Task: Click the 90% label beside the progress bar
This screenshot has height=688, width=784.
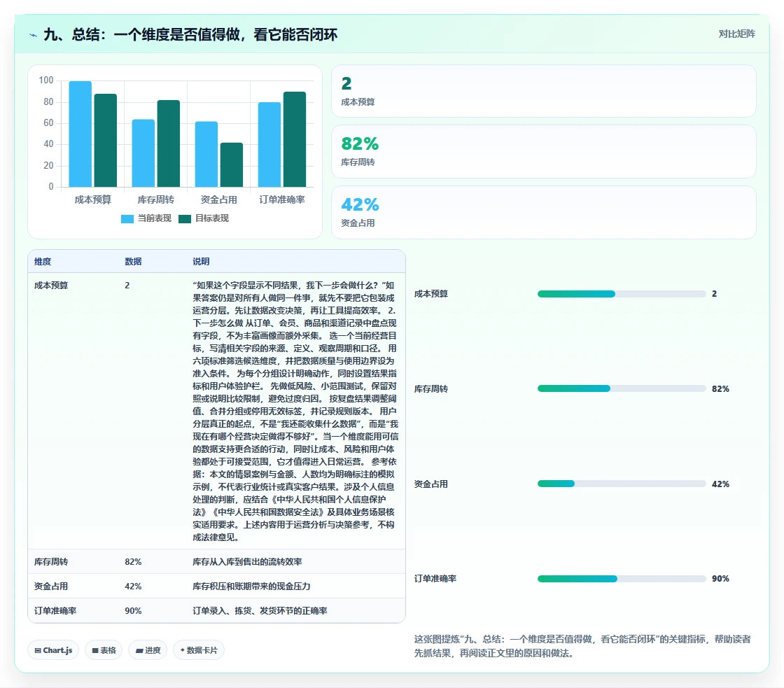Action: 720,579
